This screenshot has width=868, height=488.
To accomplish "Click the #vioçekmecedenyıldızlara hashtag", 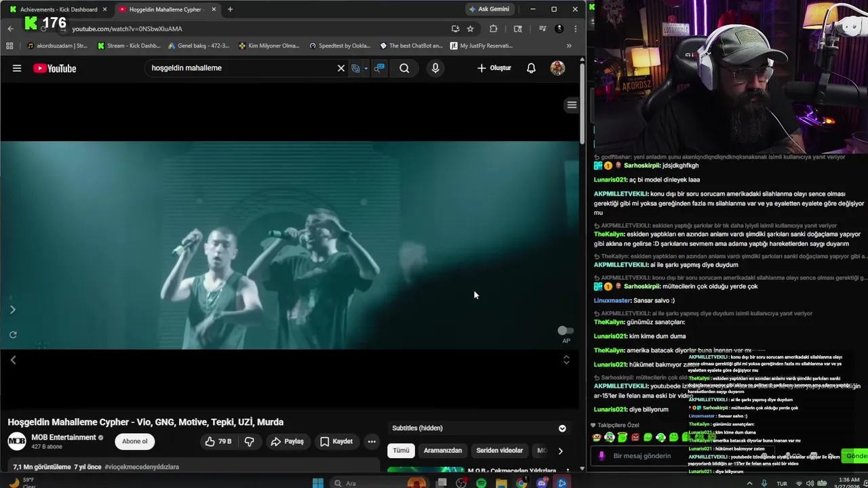I will pos(142,467).
